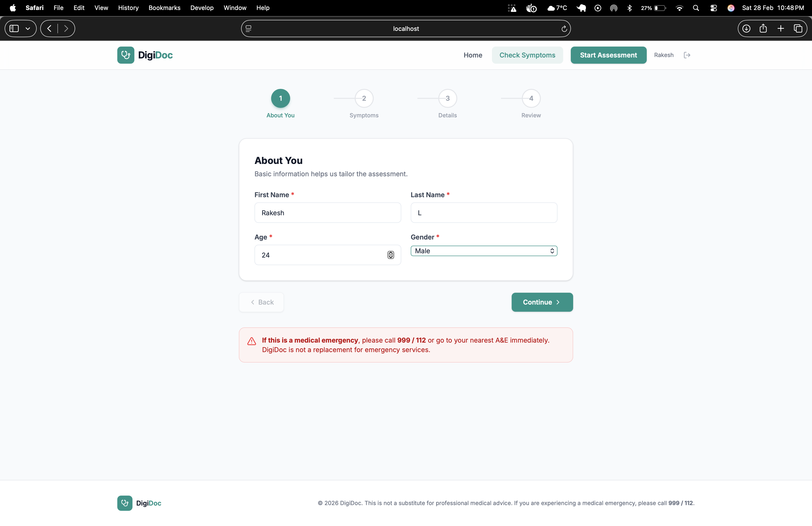Open macOS Control Center icon
The image size is (812, 526).
pos(713,8)
